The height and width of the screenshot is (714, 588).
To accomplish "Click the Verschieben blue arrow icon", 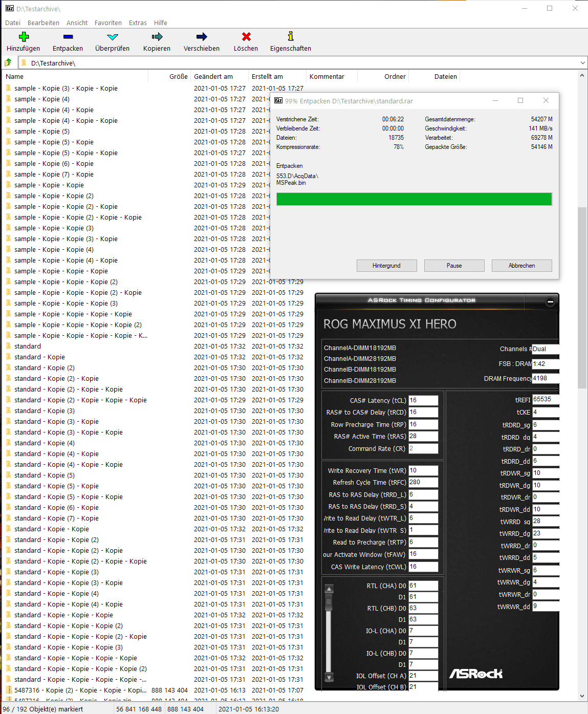I will tap(202, 36).
